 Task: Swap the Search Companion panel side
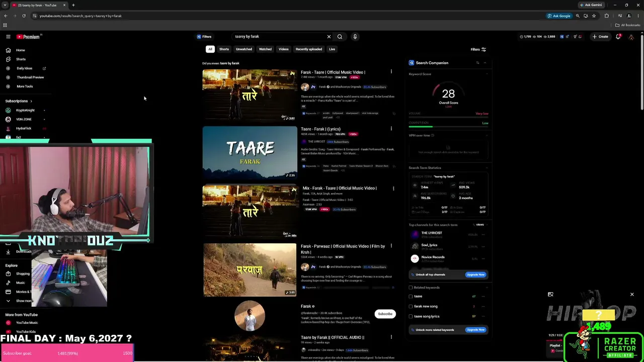pos(477,63)
